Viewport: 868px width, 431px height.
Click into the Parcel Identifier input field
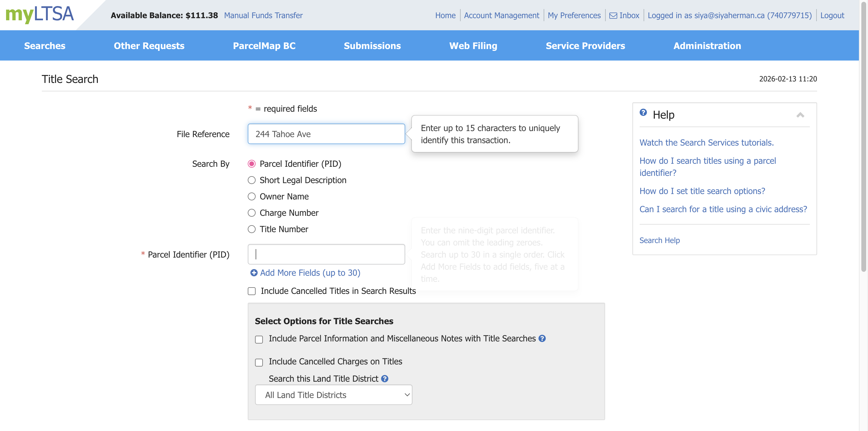pyautogui.click(x=326, y=254)
